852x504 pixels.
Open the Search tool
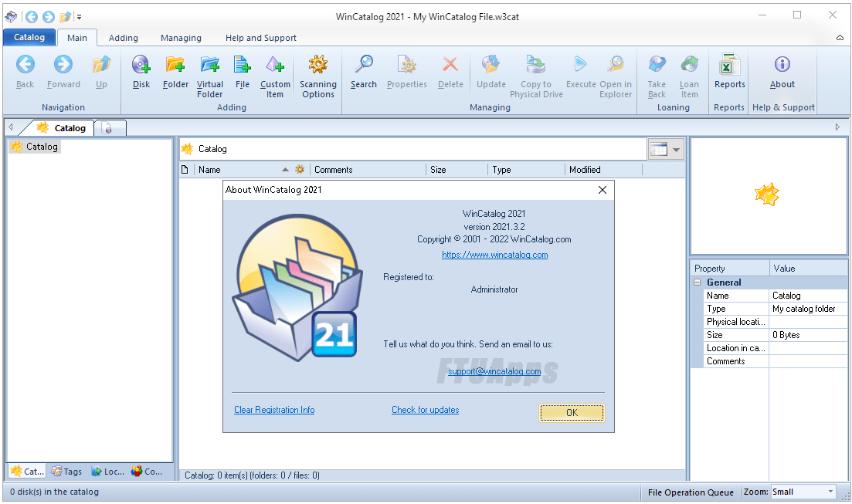[x=364, y=72]
